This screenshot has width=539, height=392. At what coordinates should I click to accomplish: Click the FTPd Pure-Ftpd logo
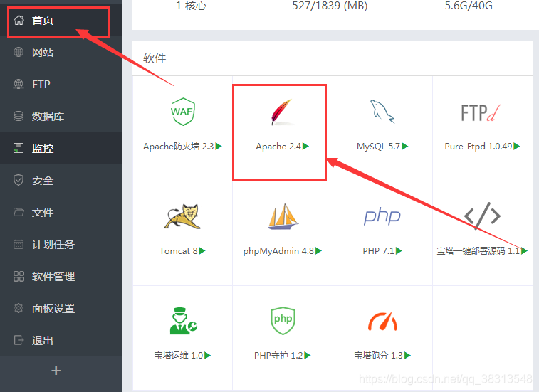click(481, 113)
